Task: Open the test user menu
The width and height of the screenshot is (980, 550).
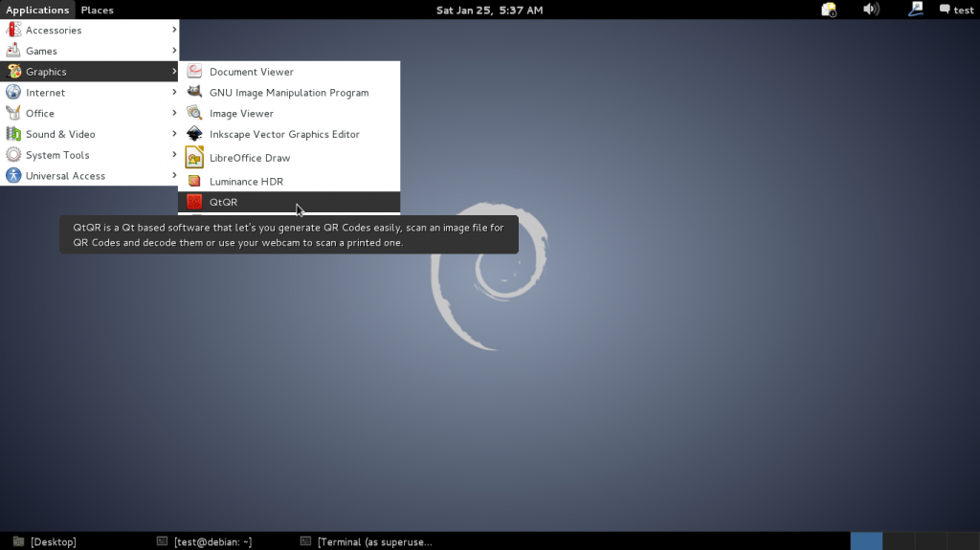Action: click(957, 10)
